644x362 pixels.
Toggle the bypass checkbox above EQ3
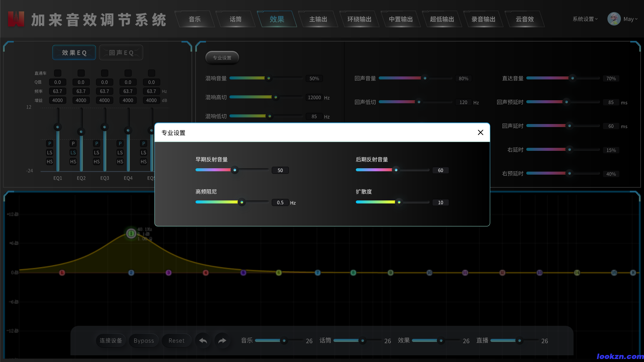click(x=104, y=73)
